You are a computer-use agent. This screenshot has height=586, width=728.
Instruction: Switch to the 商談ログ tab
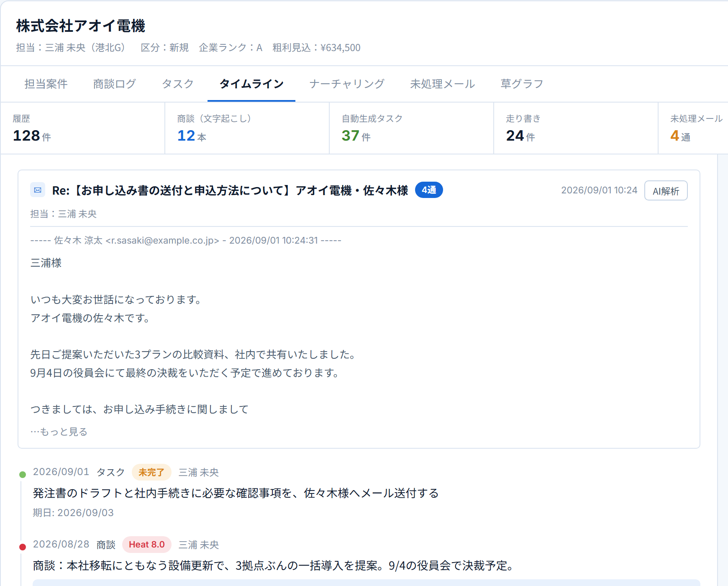click(x=115, y=84)
